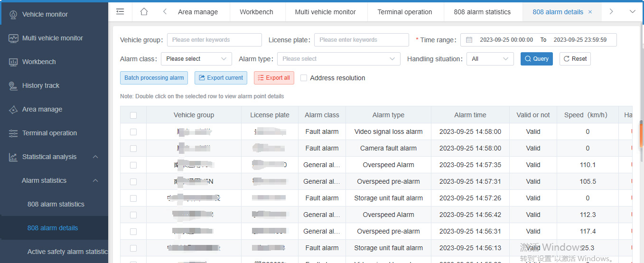Viewport: 644px width, 263px height.
Task: Move tabs left with the left arrow
Action: tap(165, 11)
